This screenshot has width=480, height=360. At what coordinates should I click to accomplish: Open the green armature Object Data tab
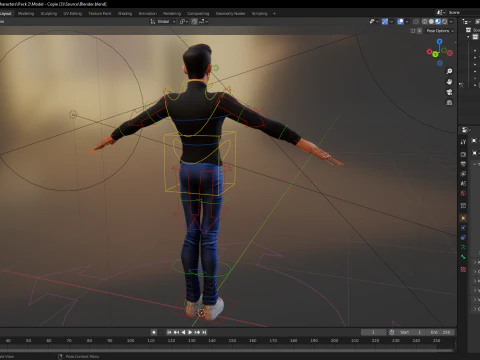463,247
